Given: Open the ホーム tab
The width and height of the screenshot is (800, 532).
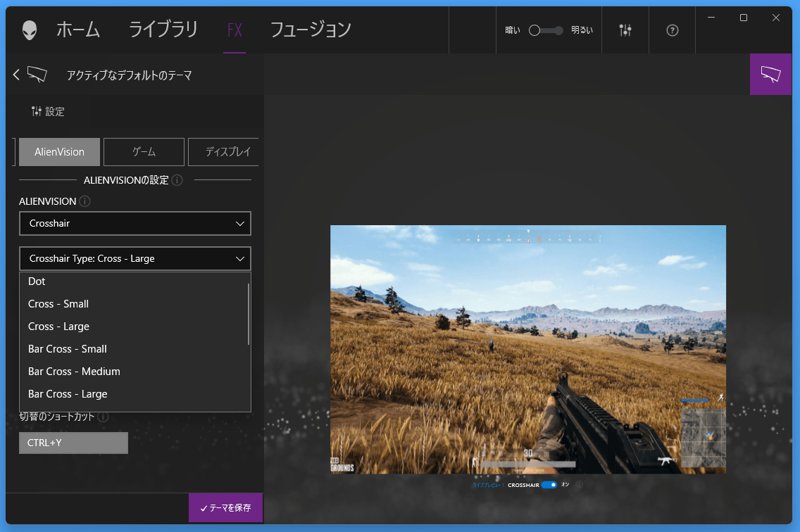Looking at the screenshot, I should coord(78,30).
